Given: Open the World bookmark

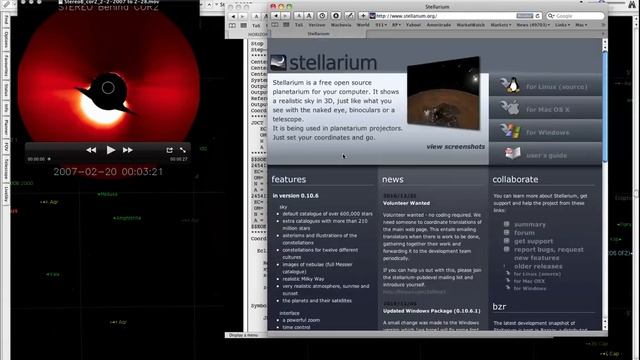Looking at the screenshot, I should tap(363, 25).
